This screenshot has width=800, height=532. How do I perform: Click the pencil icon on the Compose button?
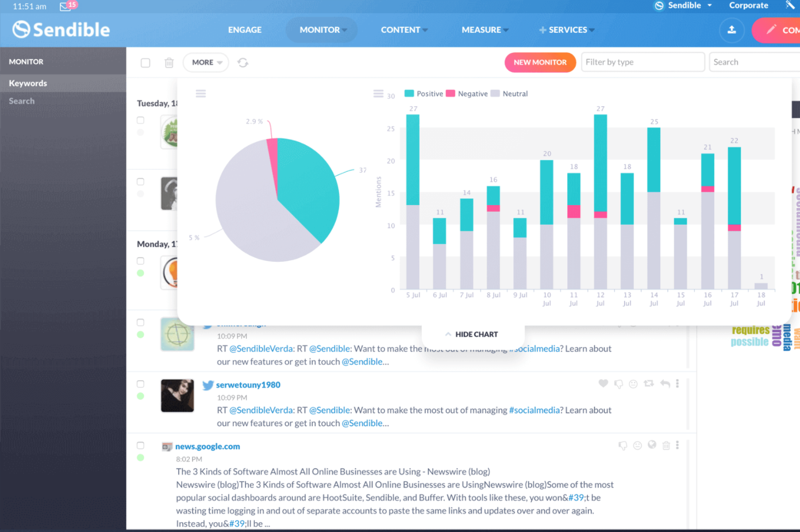(771, 29)
